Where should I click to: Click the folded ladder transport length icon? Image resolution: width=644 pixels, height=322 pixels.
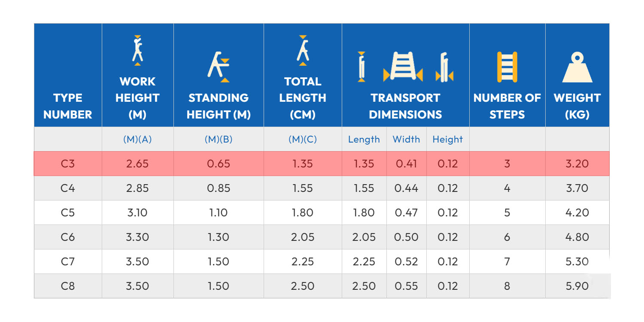[x=361, y=67]
